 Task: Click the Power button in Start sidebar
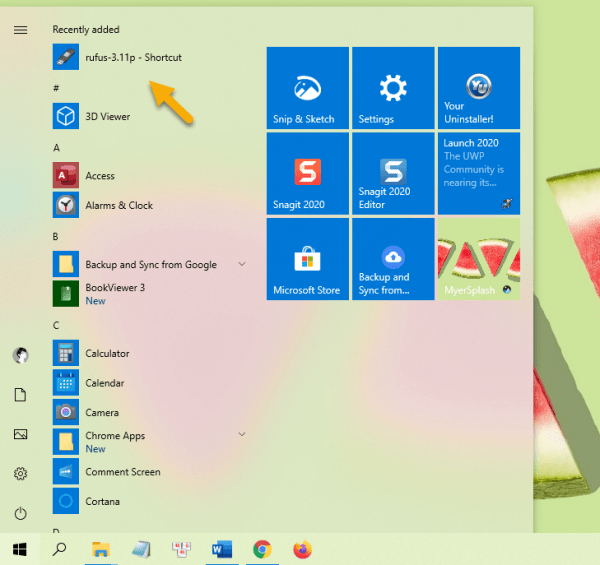click(21, 513)
